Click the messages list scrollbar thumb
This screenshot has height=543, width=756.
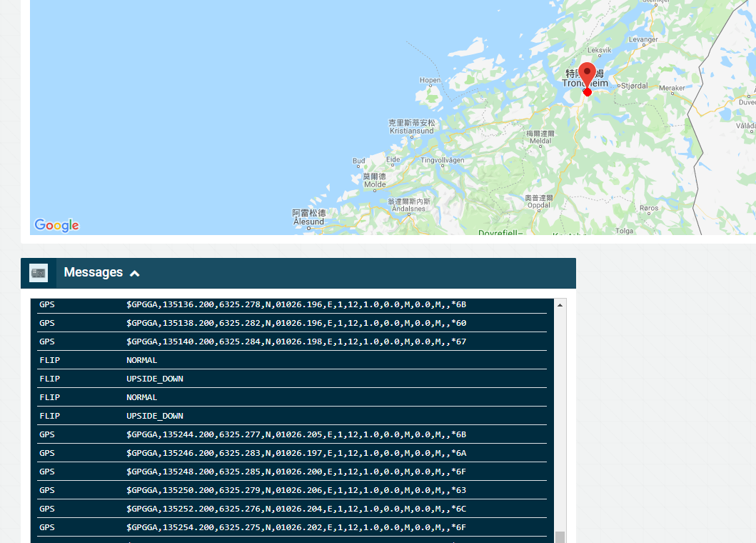click(x=560, y=537)
